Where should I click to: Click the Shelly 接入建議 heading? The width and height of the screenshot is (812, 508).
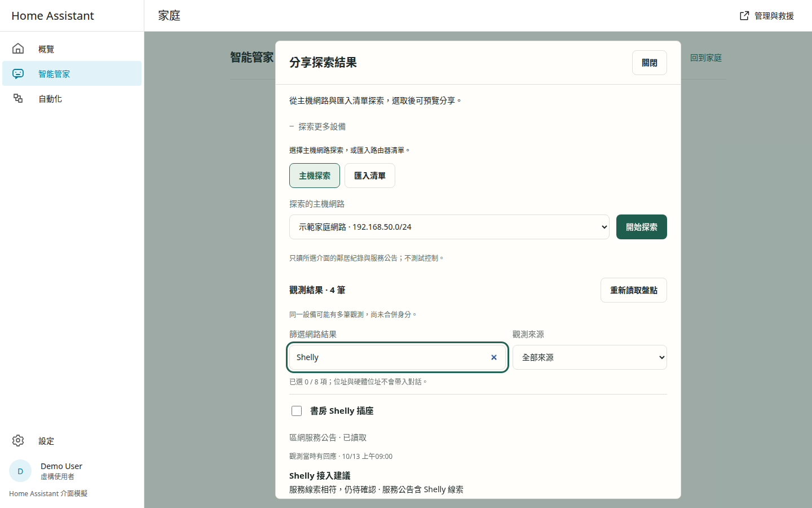[320, 476]
